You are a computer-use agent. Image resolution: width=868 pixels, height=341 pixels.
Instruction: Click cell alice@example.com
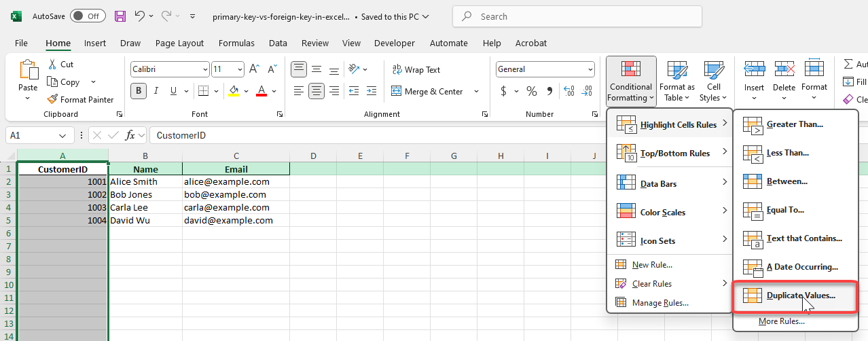[236, 182]
